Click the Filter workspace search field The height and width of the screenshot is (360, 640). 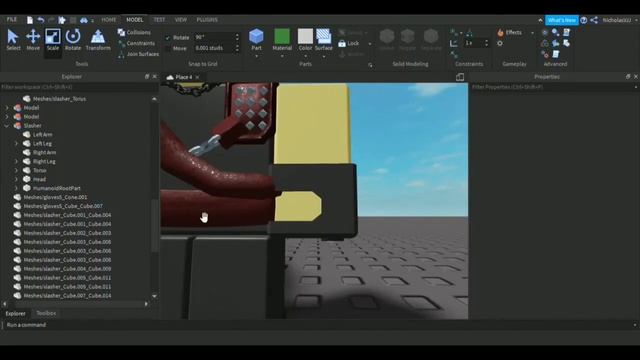click(x=78, y=87)
